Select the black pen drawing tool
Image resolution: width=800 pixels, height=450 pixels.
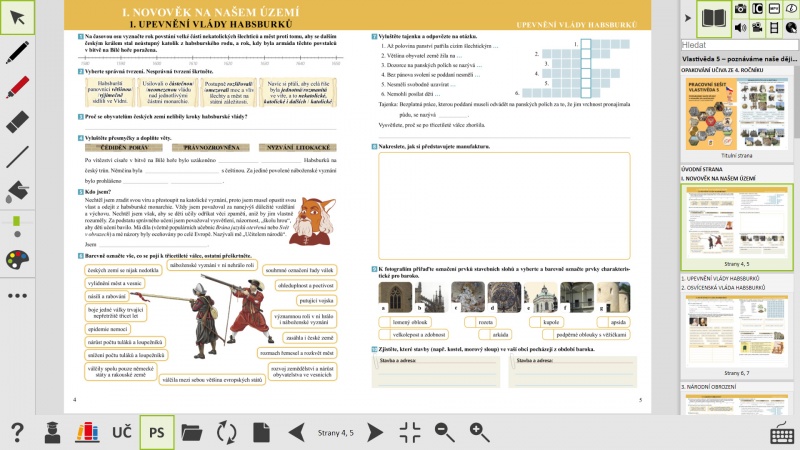pyautogui.click(x=17, y=52)
